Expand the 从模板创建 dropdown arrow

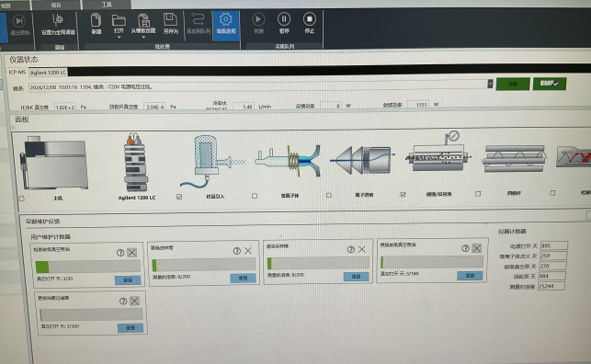pyautogui.click(x=143, y=38)
